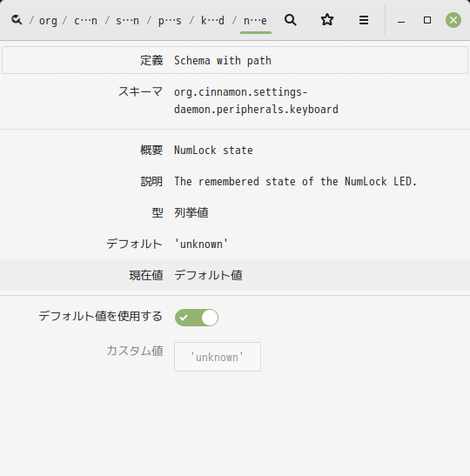Viewport: 470px width, 476px height.
Task: Go to 'c···n' path segment
Action: tap(85, 21)
